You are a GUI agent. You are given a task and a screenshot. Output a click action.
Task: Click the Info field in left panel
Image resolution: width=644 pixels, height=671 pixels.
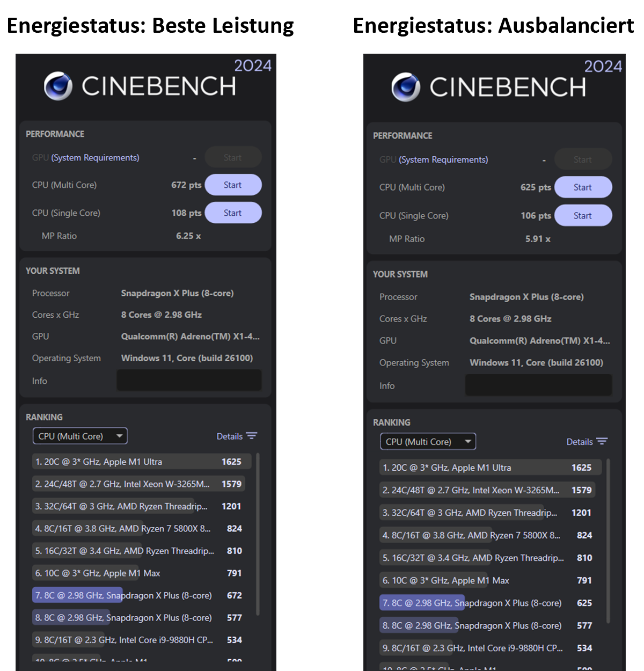coord(189,380)
